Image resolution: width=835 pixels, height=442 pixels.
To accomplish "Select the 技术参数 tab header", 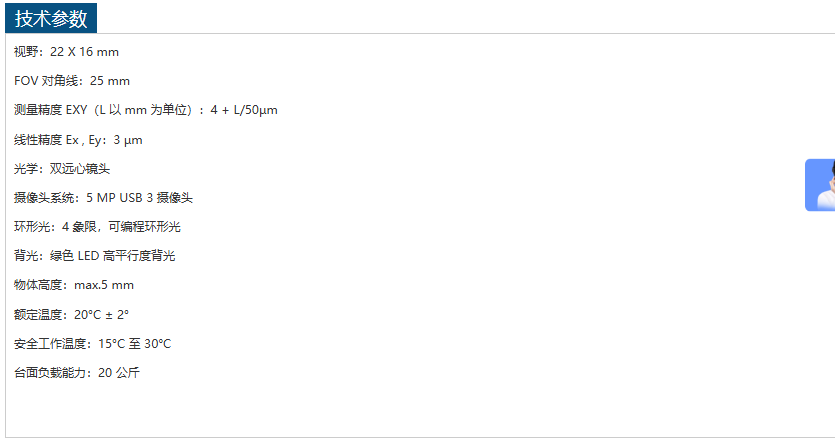I will pyautogui.click(x=51, y=18).
